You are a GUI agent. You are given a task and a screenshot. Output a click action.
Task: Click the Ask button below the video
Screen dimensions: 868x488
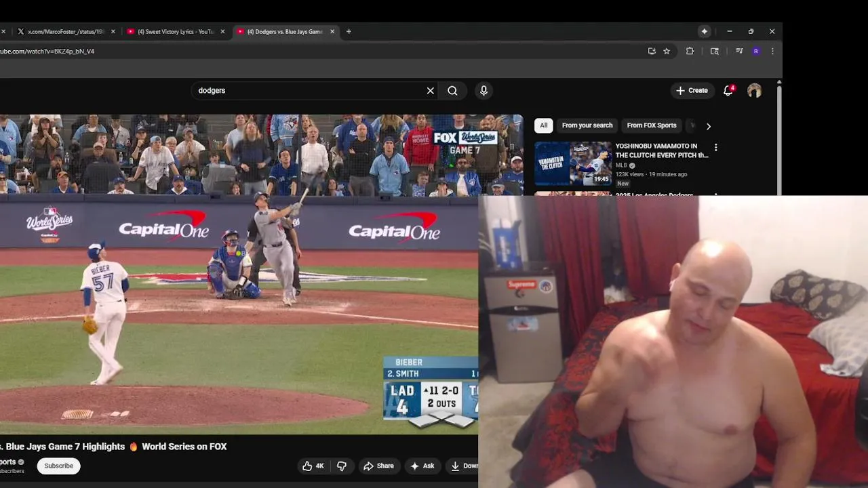(422, 466)
